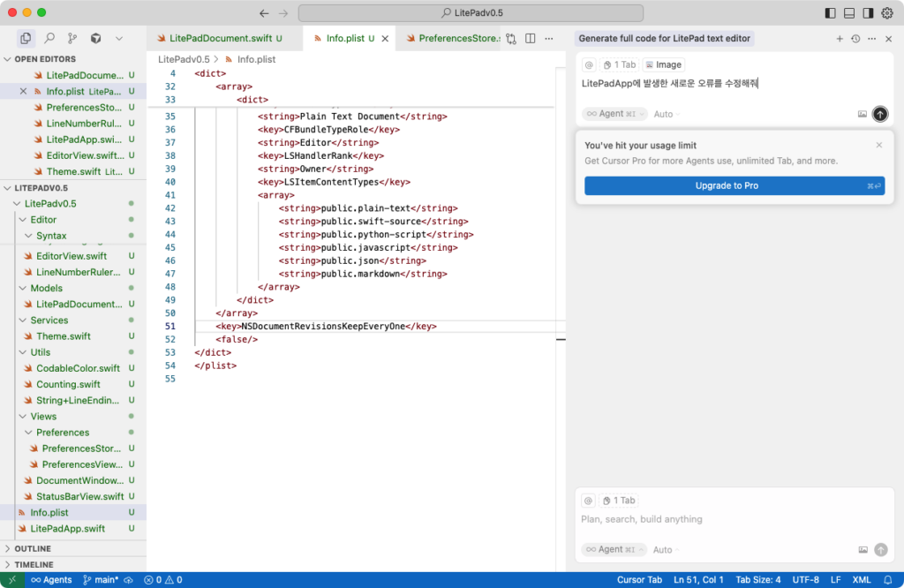
Task: Collapse the Models folder
Action: click(22, 288)
